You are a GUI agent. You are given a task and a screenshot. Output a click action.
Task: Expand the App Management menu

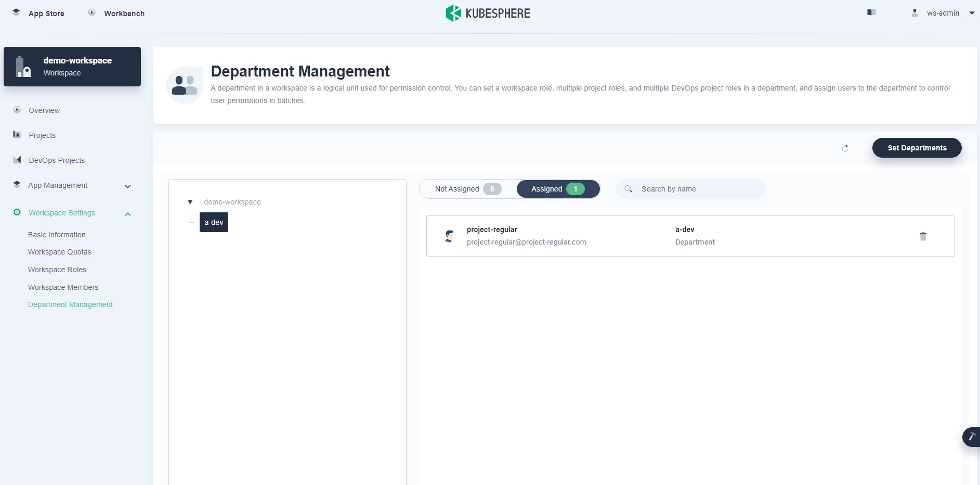pos(127,186)
